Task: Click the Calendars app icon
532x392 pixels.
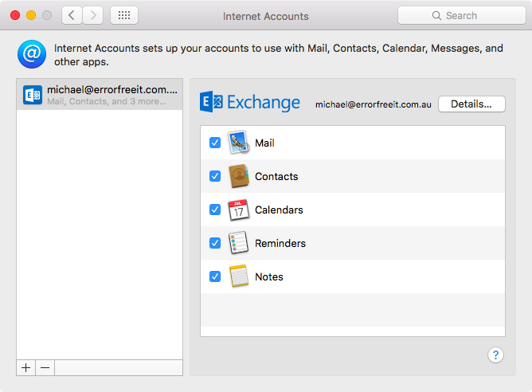Action: (x=238, y=210)
